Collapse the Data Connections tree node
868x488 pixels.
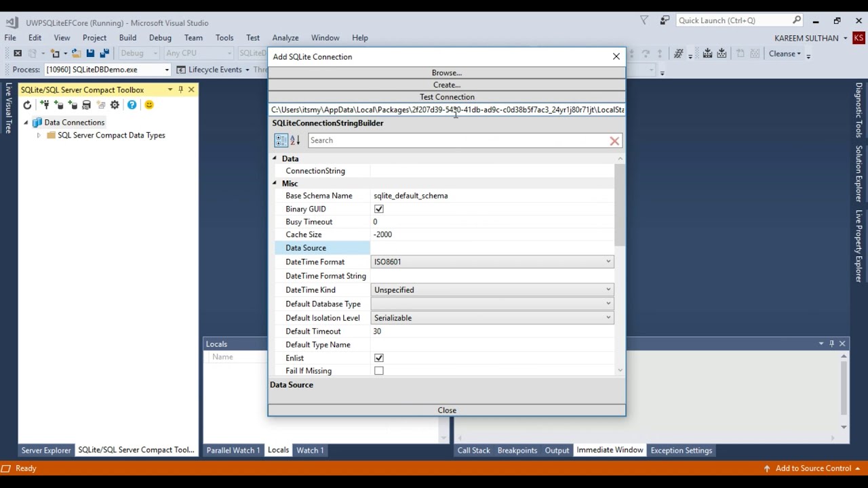pyautogui.click(x=26, y=123)
